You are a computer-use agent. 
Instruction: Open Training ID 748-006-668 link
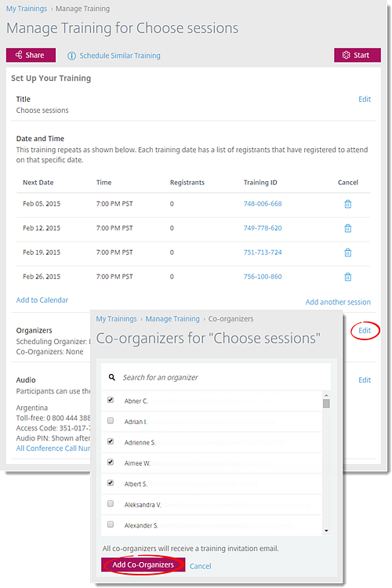263,204
